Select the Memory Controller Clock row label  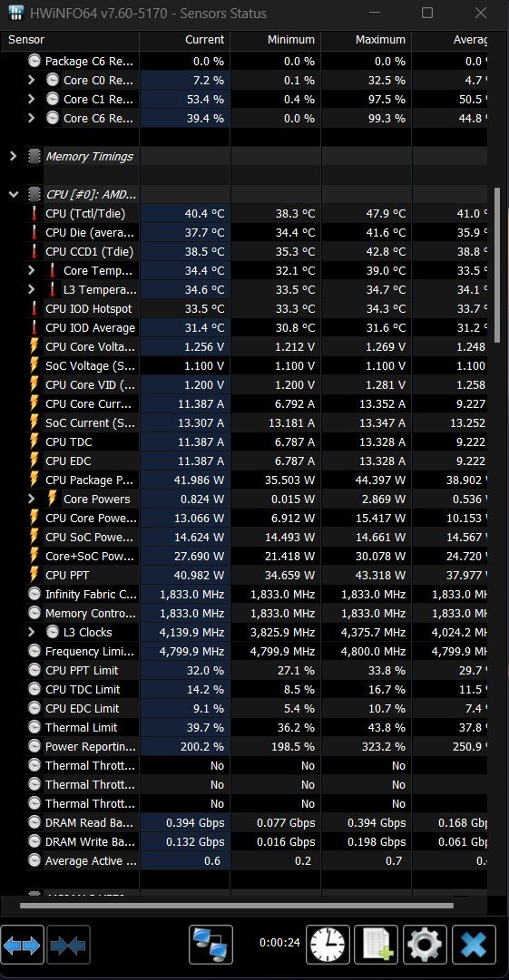pyautogui.click(x=90, y=613)
